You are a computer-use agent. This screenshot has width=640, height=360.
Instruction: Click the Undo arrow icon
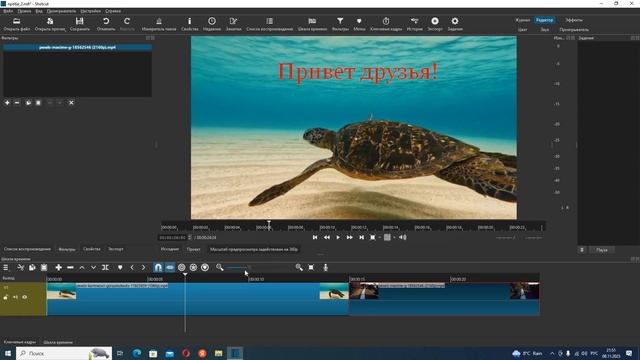[106, 21]
